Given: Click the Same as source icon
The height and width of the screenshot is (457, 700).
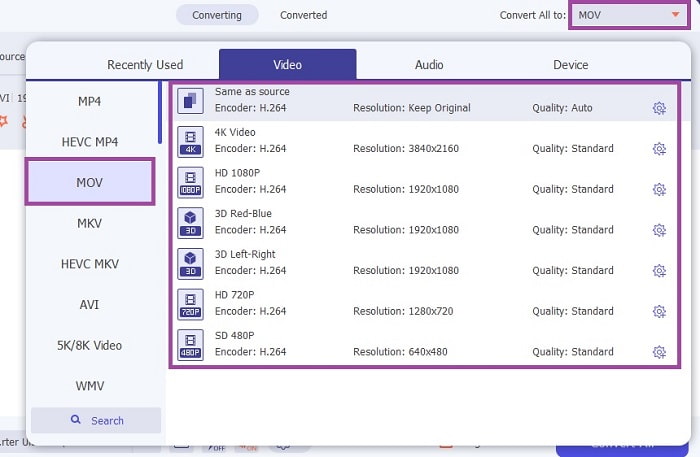Looking at the screenshot, I should pos(190,100).
